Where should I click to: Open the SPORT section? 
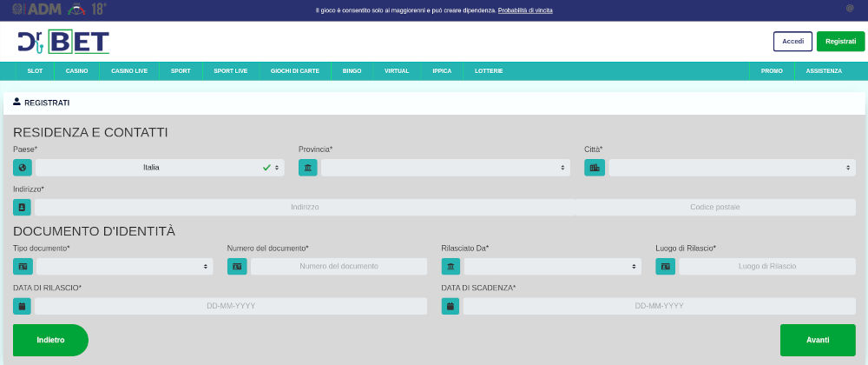point(181,71)
